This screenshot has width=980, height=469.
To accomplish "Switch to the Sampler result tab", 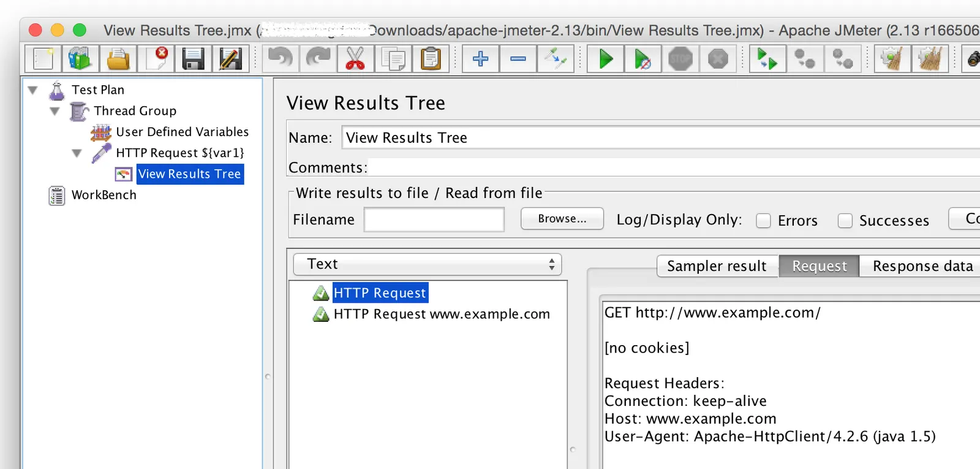I will (717, 266).
